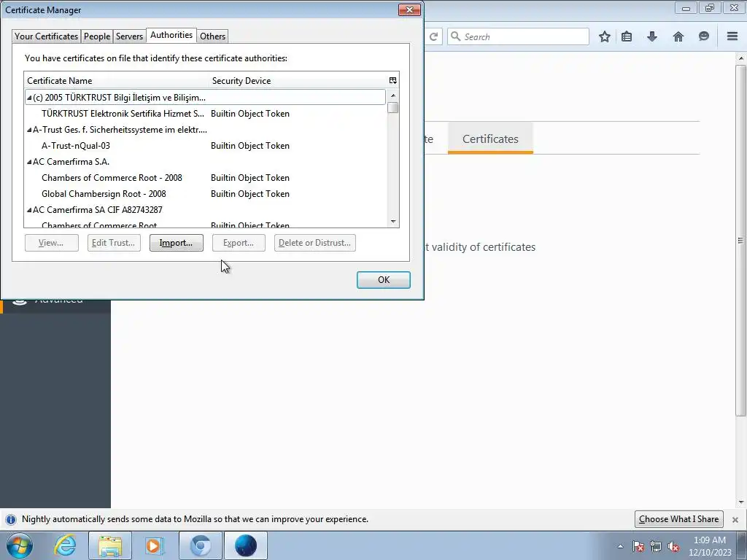This screenshot has height=560, width=747.
Task: Select Chambers of Commerce Root - 2008
Action: pos(205,178)
